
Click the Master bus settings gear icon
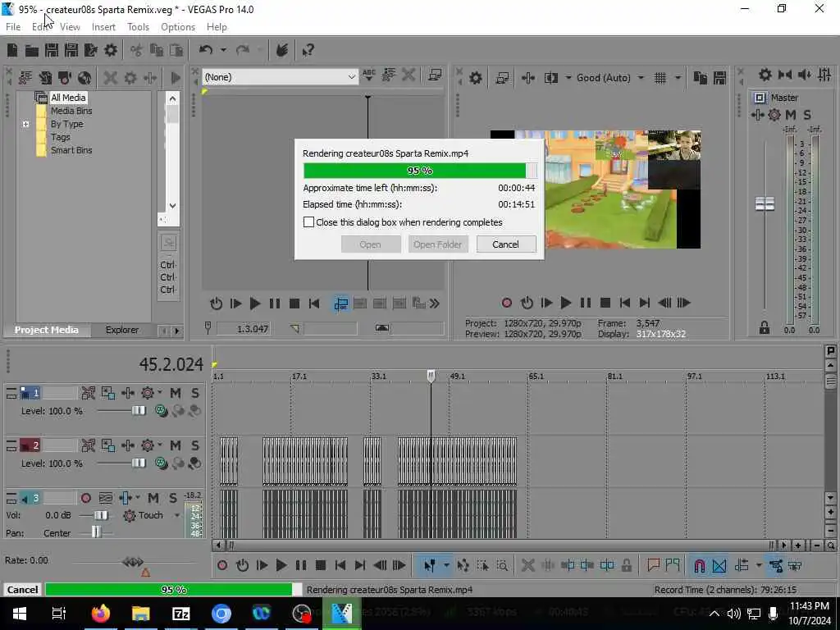tap(765, 75)
